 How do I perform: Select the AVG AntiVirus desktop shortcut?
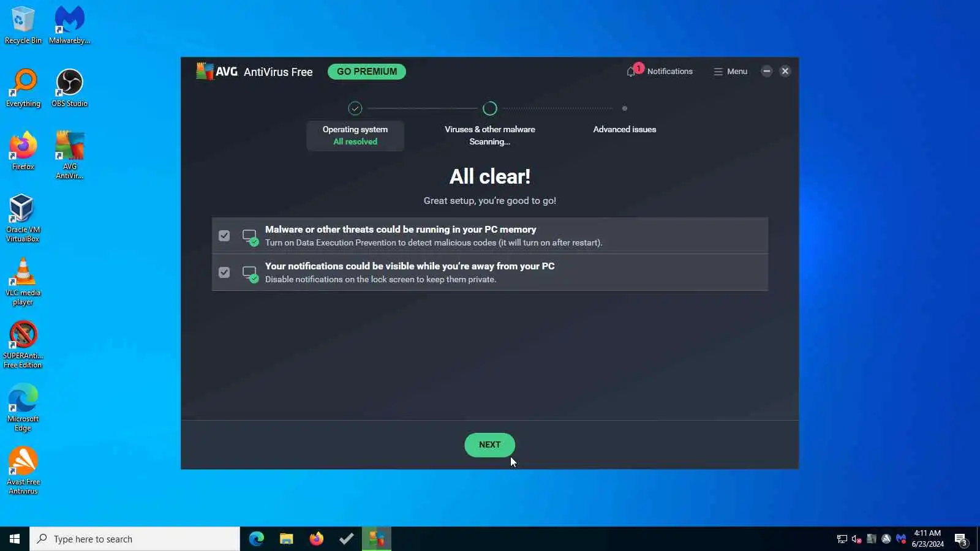pos(69,156)
